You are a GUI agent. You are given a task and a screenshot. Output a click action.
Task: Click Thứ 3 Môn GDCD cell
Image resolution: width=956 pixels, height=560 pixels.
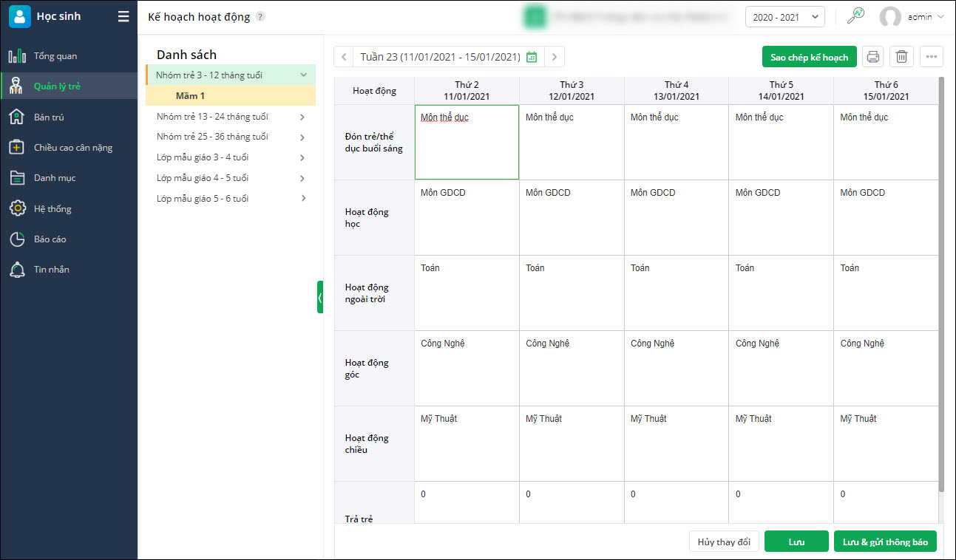[x=572, y=218]
